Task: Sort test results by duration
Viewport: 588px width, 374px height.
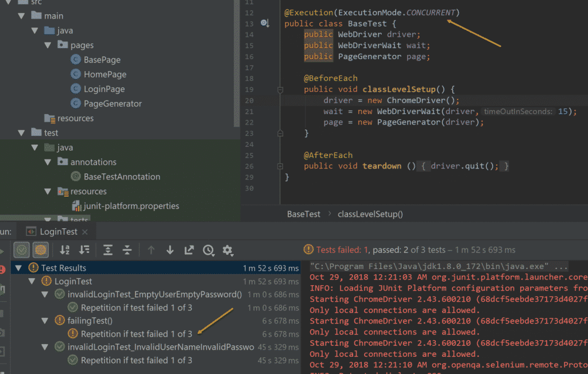Action: tap(83, 250)
